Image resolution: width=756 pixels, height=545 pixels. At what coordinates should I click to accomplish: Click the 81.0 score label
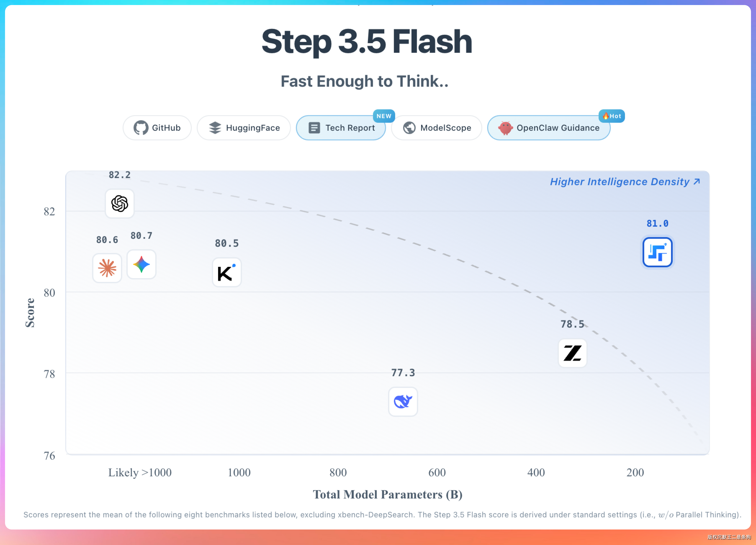(x=657, y=223)
